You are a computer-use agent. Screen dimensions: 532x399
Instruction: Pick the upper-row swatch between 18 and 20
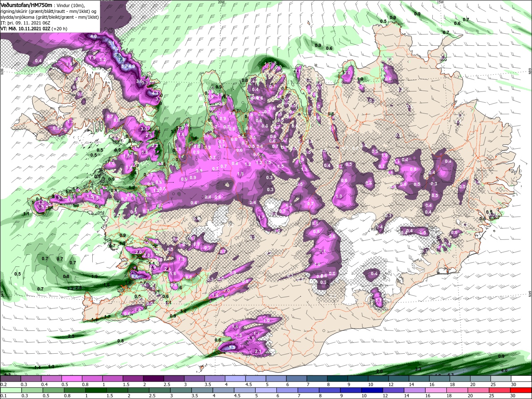pyautogui.click(x=460, y=379)
